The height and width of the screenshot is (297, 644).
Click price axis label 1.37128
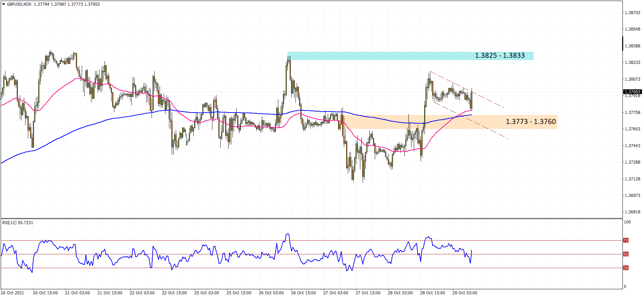632,179
